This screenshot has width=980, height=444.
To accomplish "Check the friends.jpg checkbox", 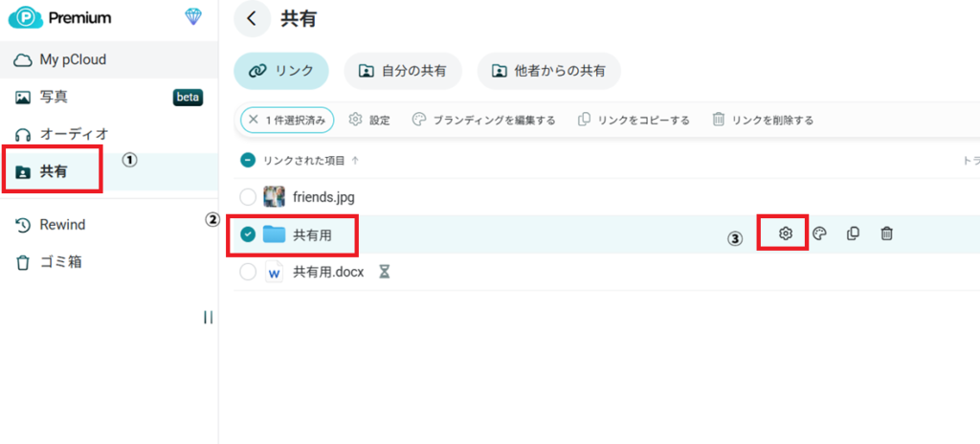I will click(x=248, y=197).
